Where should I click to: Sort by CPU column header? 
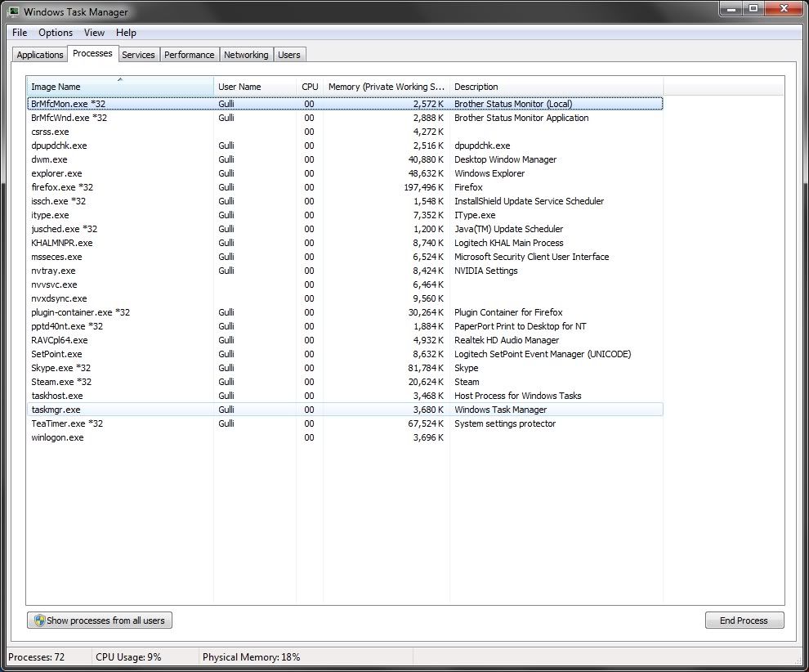310,86
